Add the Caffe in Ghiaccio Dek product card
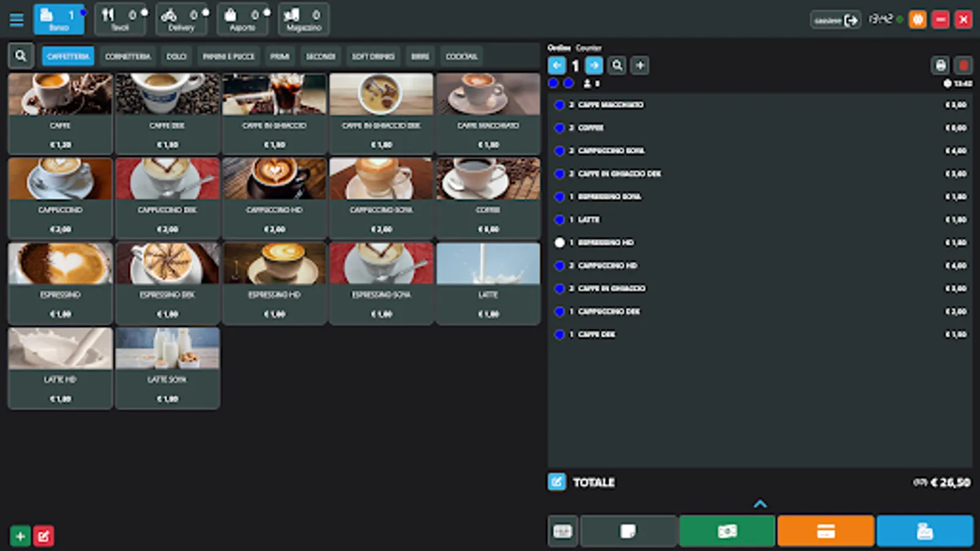980x551 pixels. point(381,113)
